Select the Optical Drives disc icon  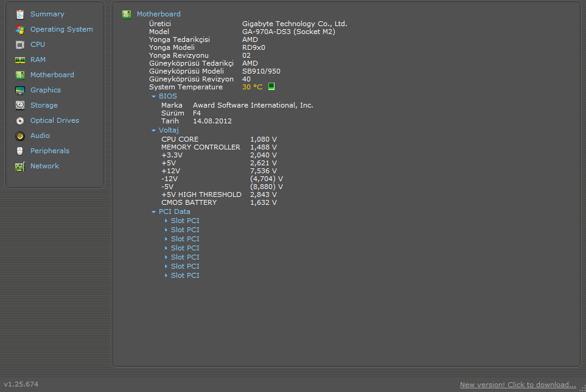[x=20, y=120]
